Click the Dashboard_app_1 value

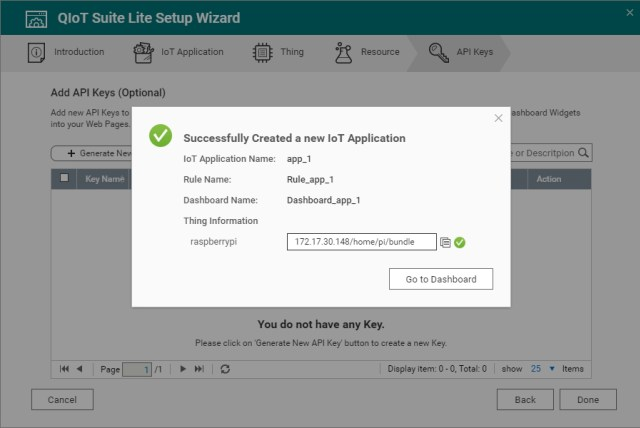point(323,200)
